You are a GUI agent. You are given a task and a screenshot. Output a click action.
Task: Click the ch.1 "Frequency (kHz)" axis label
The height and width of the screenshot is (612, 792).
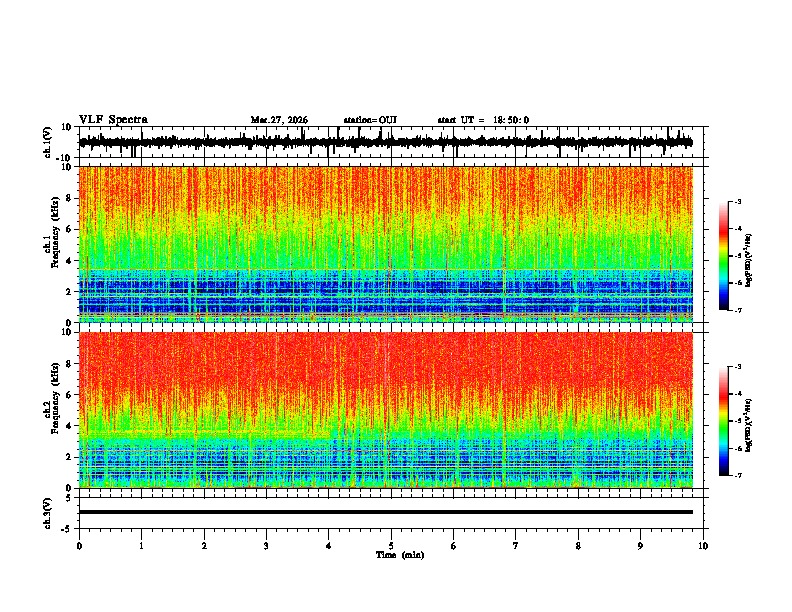(56, 232)
